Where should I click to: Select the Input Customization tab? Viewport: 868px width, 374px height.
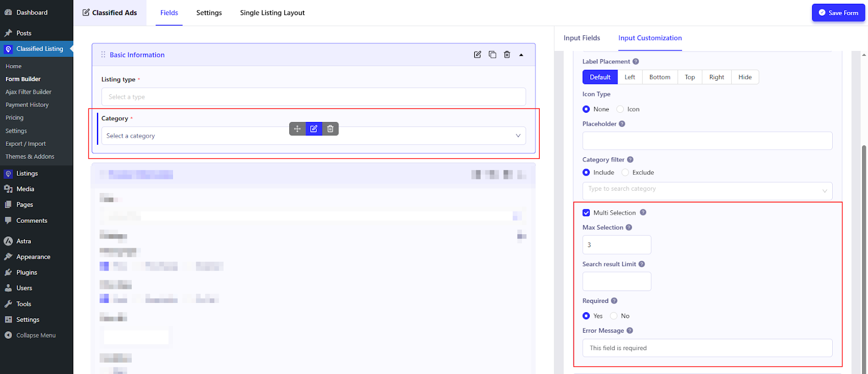(x=650, y=38)
